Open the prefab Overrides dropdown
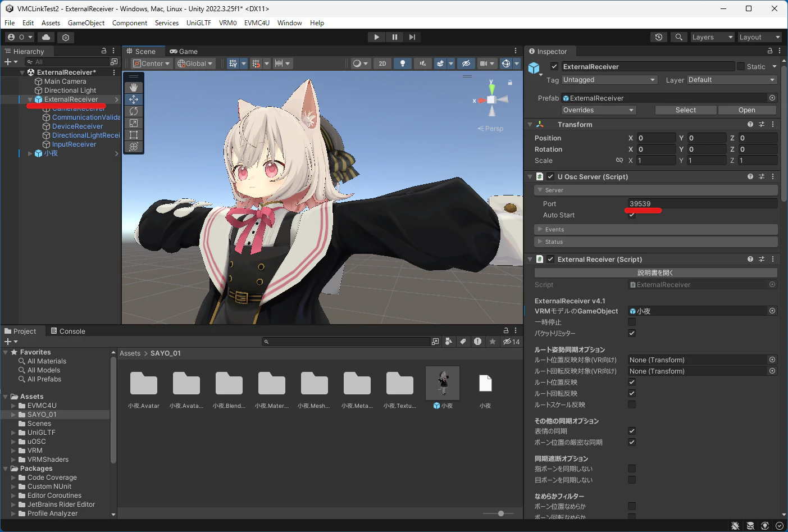Viewport: 788px width, 532px height. [x=598, y=110]
